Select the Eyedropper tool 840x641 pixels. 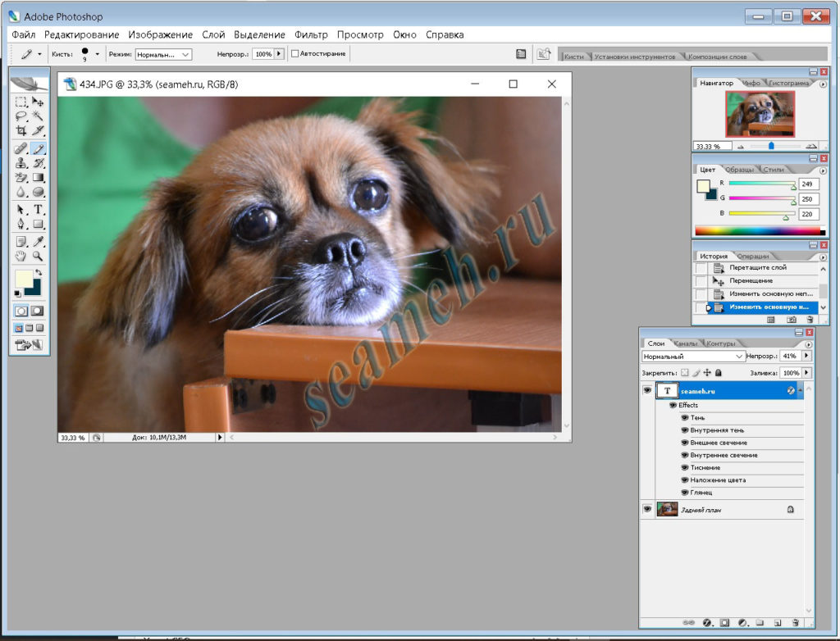[x=38, y=242]
